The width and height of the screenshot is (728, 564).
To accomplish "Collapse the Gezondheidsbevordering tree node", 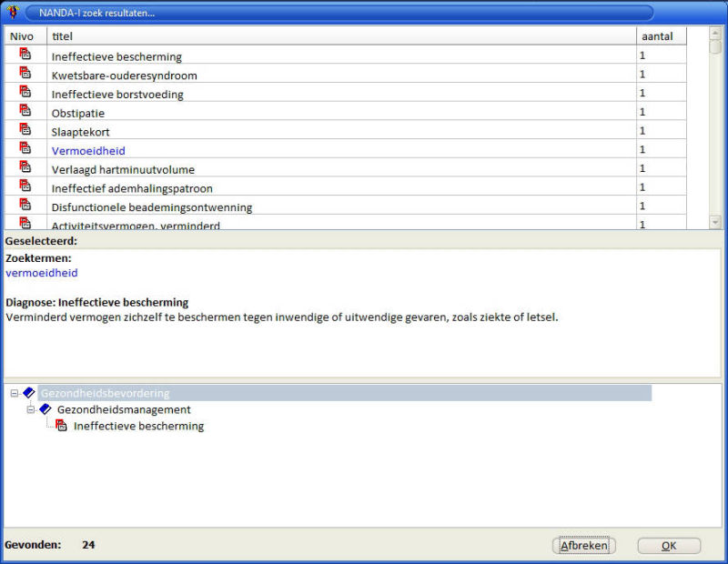I will coord(15,393).
